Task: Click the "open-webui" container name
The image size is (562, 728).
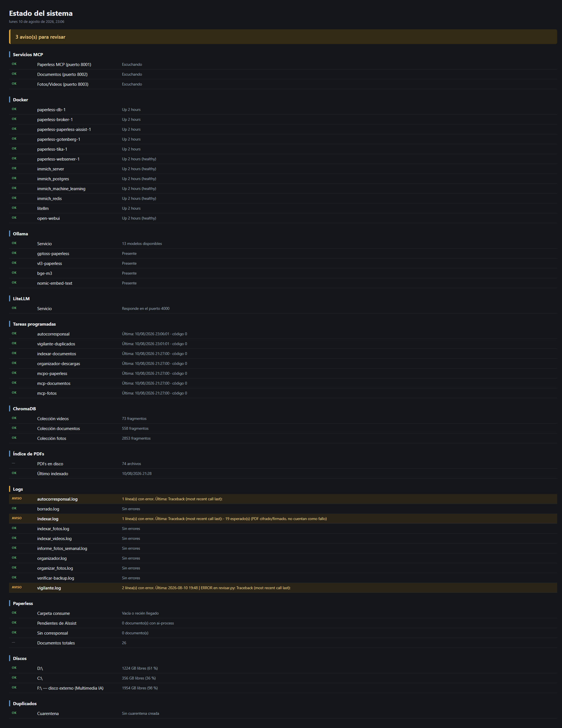Action: click(48, 218)
